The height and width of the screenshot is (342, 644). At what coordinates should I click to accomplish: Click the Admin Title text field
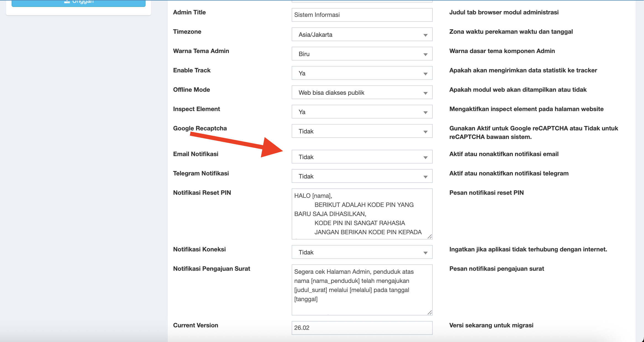[362, 15]
